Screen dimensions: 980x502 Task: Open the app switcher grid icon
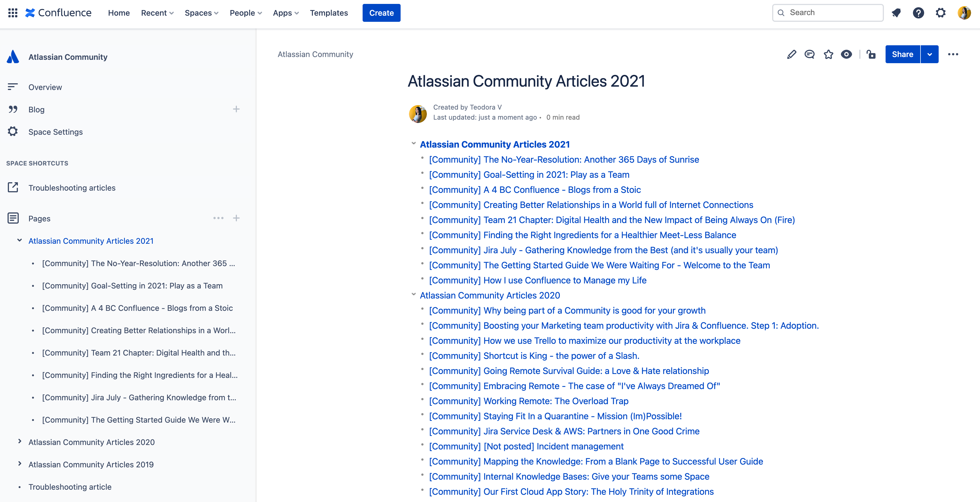click(13, 13)
